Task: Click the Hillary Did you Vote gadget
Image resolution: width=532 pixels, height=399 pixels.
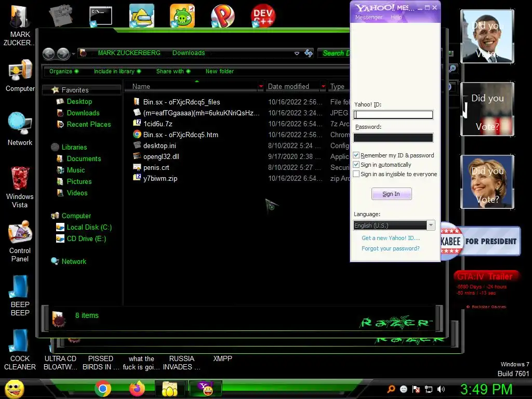Action: point(487,181)
